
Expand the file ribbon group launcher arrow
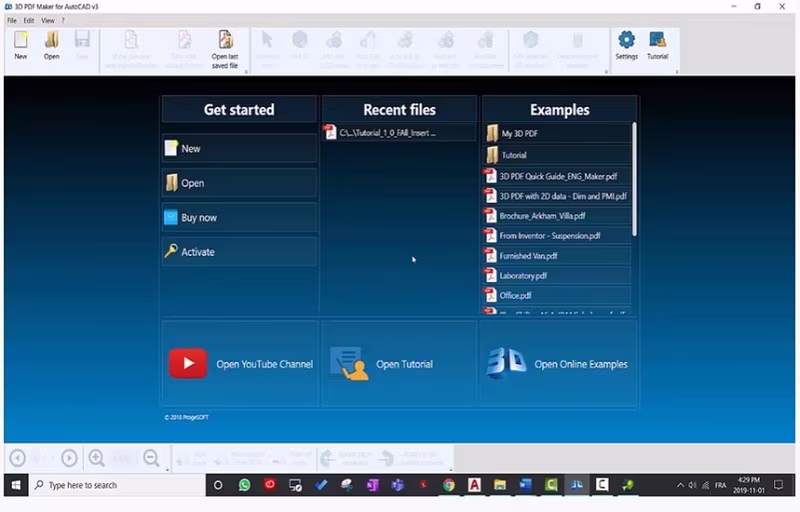[246, 72]
